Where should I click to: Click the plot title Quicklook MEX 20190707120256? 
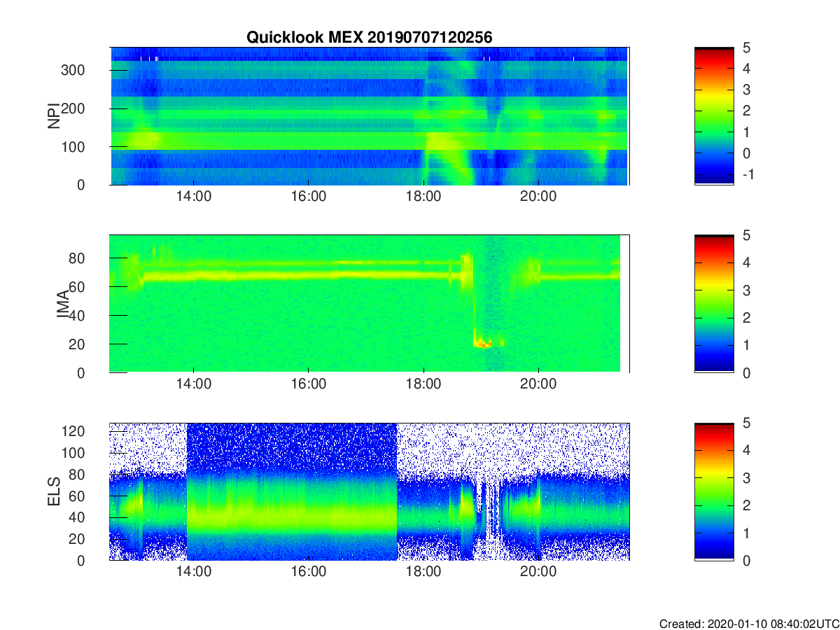[x=370, y=38]
